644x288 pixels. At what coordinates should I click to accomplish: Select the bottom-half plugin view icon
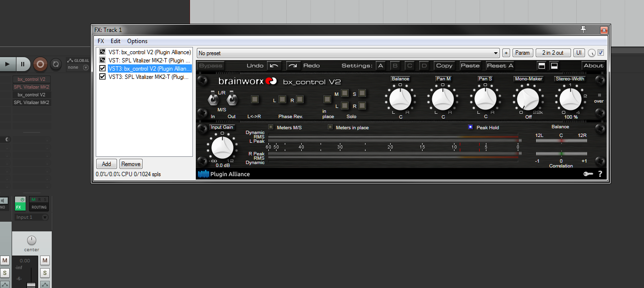coord(554,65)
